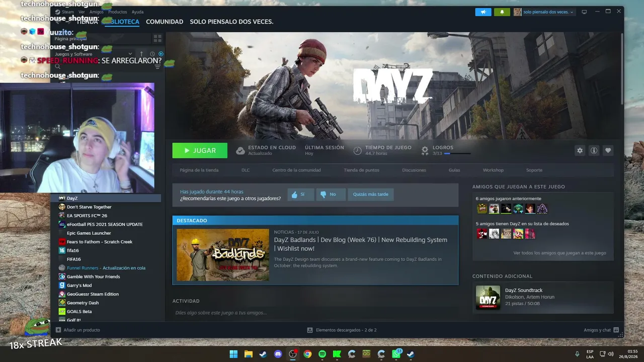Click the activity input 'Diles algo sobre este juego'

(315, 313)
